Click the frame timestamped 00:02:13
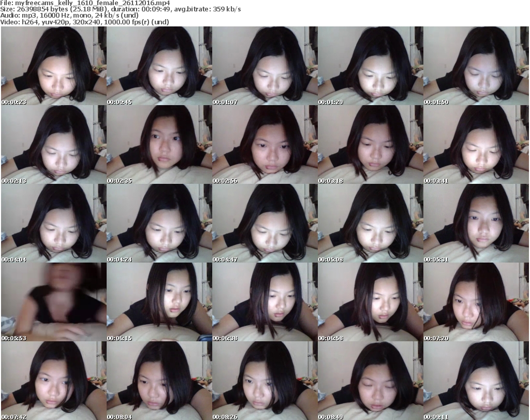This screenshot has height=420, width=530. coord(53,144)
